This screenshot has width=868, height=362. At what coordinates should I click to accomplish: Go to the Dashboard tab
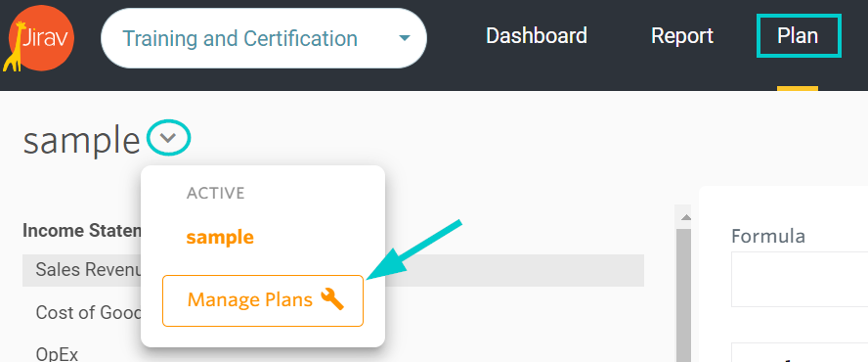(x=537, y=36)
